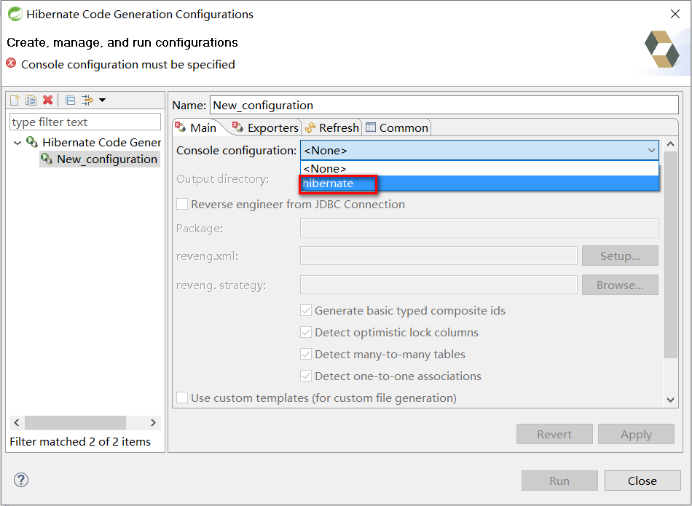Click the Common tab icon
Screen dimensions: 692x506
(x=371, y=127)
